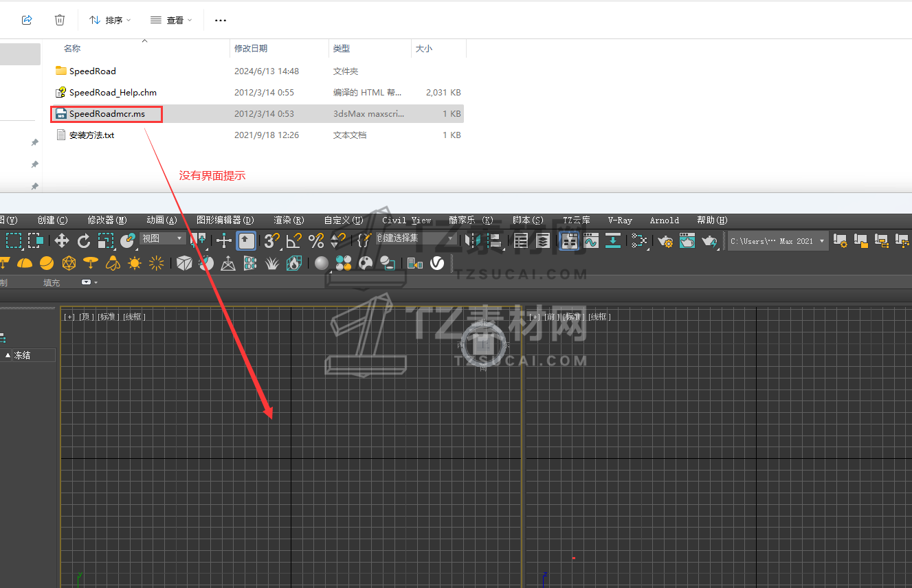This screenshot has width=912, height=588.
Task: Click the 修改日期 column header
Action: (x=251, y=48)
